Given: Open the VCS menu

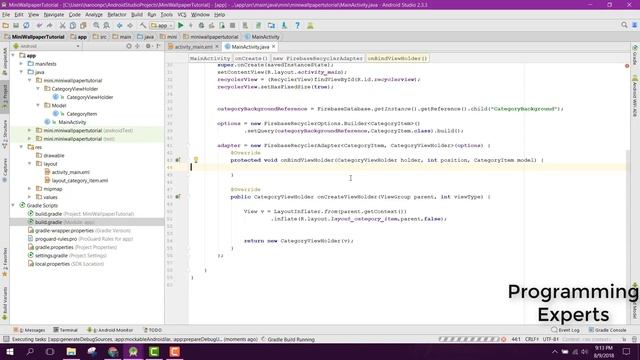Looking at the screenshot, I should (x=182, y=15).
